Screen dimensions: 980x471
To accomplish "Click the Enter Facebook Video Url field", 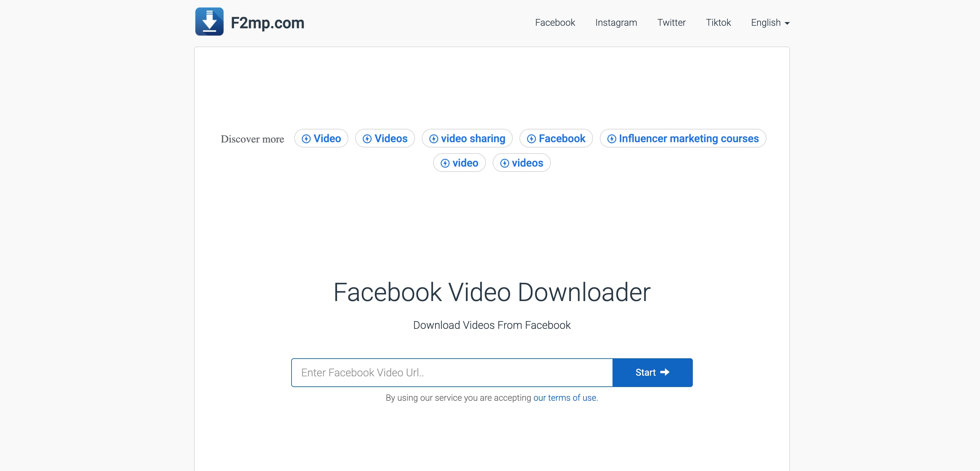I will (x=452, y=373).
